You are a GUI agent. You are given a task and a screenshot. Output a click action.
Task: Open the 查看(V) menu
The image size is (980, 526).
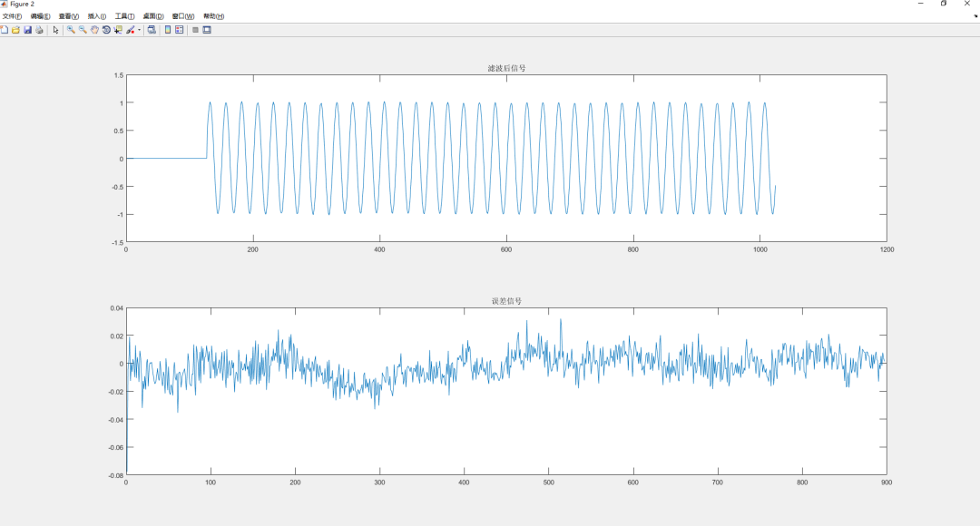[x=69, y=16]
